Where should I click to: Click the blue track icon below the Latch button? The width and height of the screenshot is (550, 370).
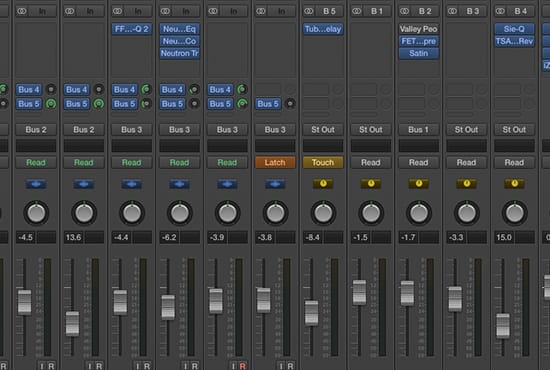[x=275, y=184]
